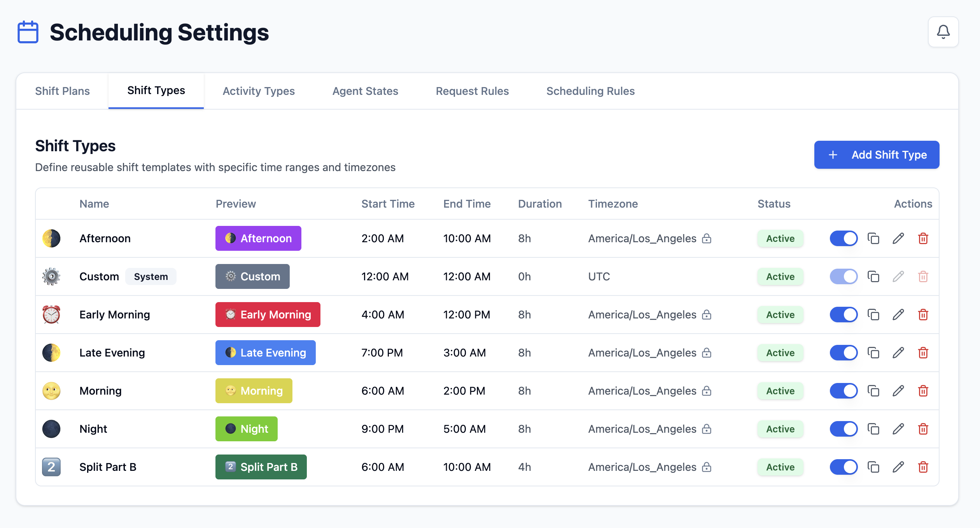Duplicate the Split Part B shift
Image resolution: width=980 pixels, height=528 pixels.
pos(873,467)
